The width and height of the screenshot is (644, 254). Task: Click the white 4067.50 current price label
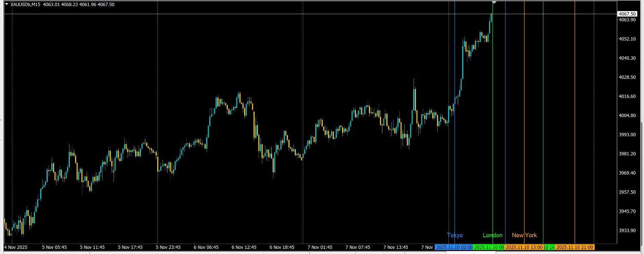[x=627, y=14]
